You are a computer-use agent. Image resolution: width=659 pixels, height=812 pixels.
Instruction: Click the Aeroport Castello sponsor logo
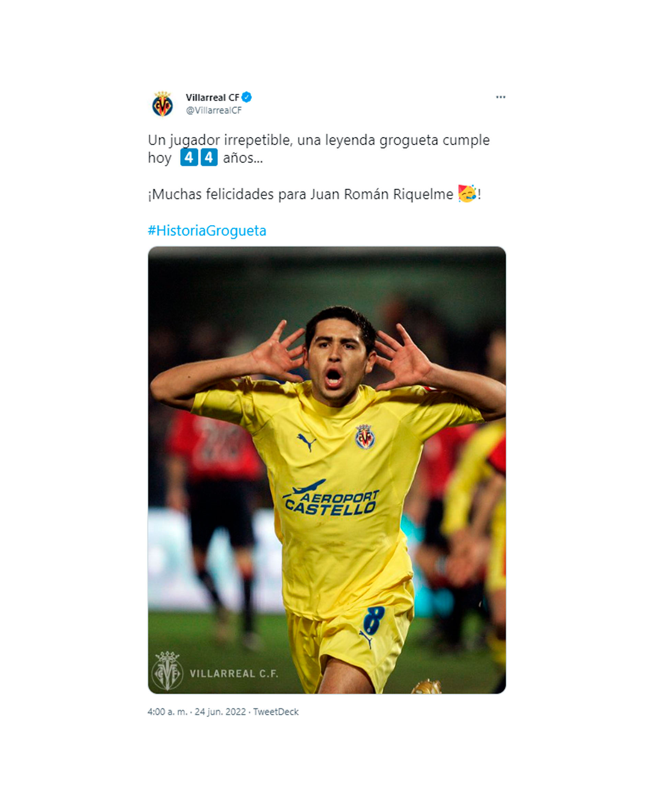pos(331,498)
